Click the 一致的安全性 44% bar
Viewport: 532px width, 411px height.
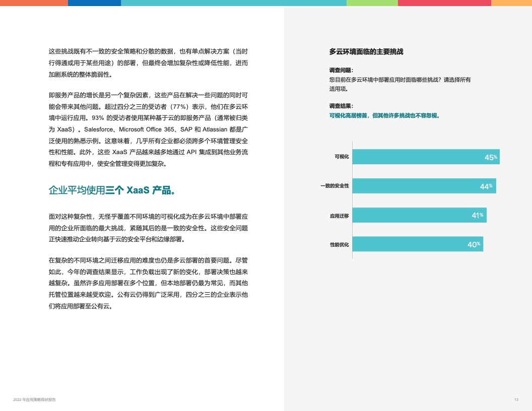(424, 186)
